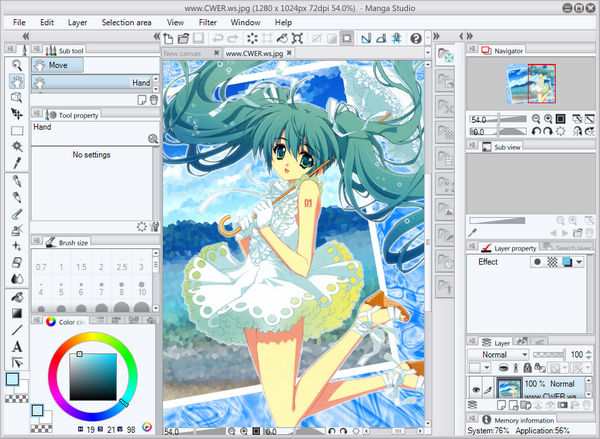Viewport: 600px width, 439px height.
Task: Select the Object operation tool
Action: click(x=16, y=98)
